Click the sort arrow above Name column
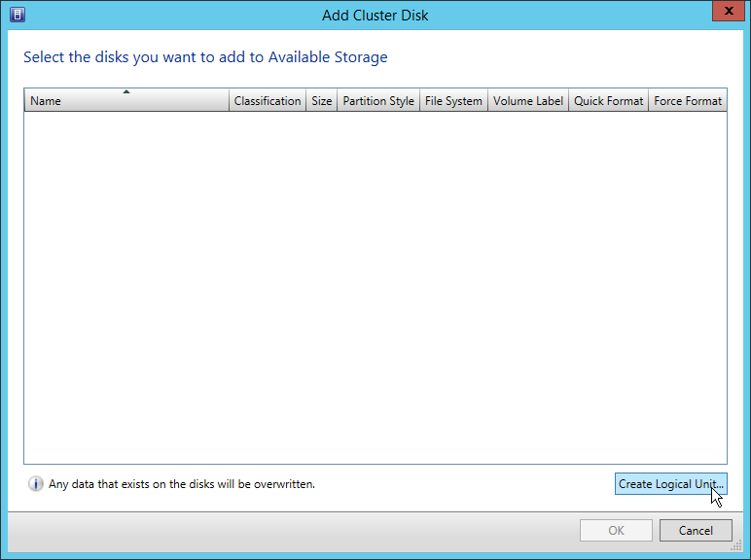Viewport: 751px width, 560px height. tap(126, 91)
